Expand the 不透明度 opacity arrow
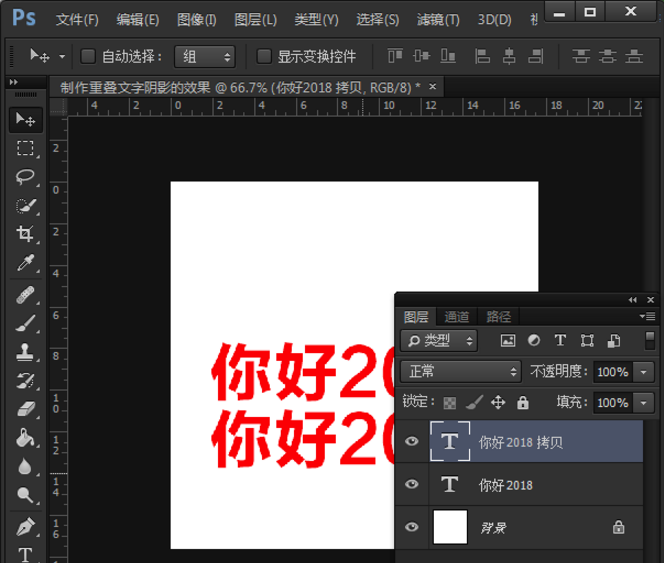This screenshot has width=664, height=563. 644,372
